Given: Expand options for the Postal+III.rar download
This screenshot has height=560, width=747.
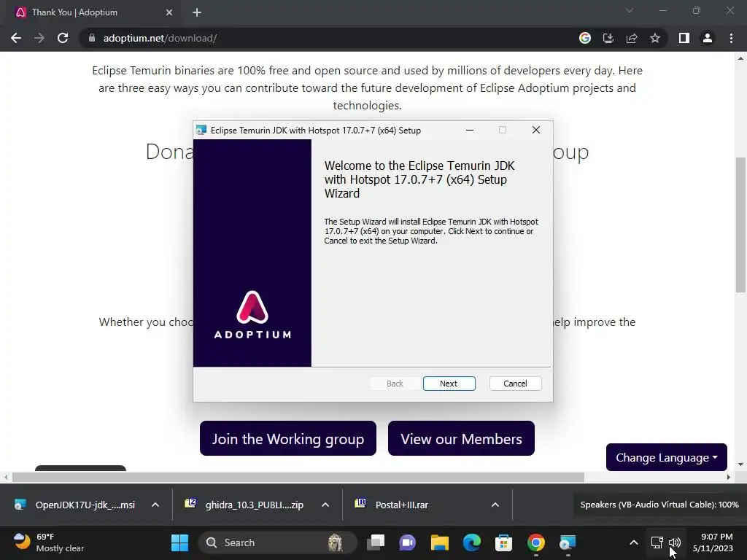Looking at the screenshot, I should click(x=495, y=505).
